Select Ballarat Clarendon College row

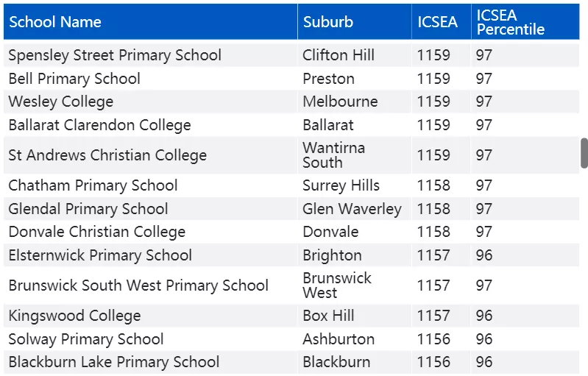(x=291, y=125)
